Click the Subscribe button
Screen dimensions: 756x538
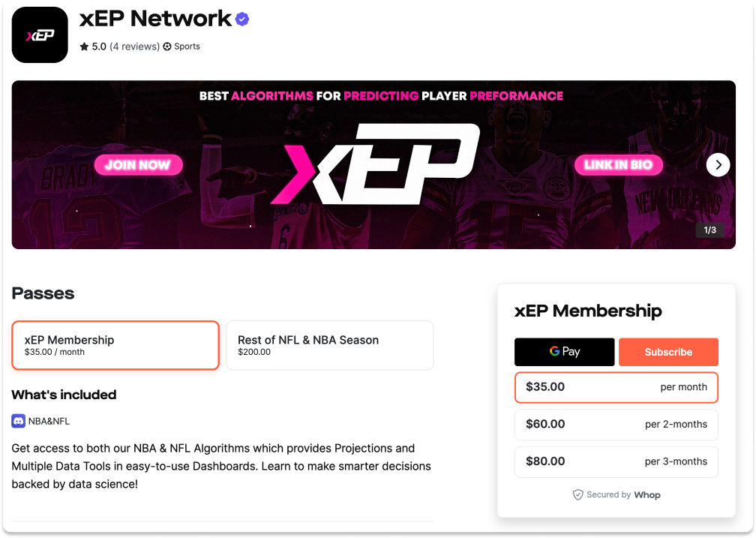pyautogui.click(x=668, y=351)
